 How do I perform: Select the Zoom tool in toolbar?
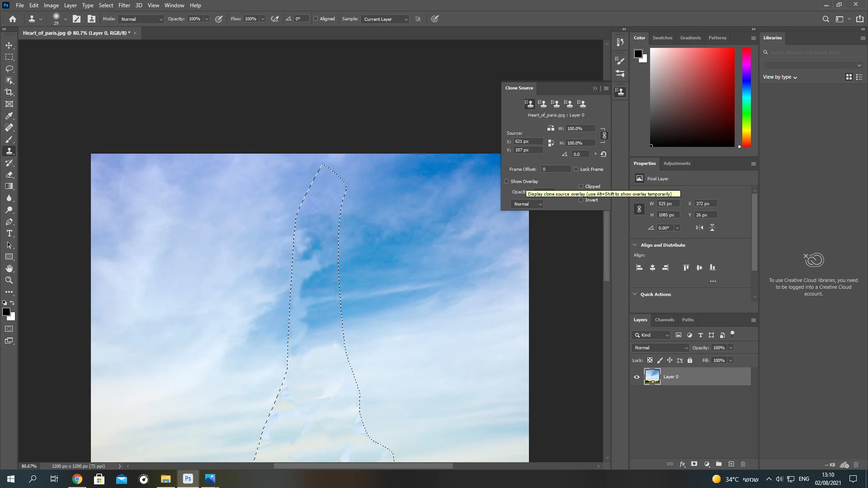(9, 280)
